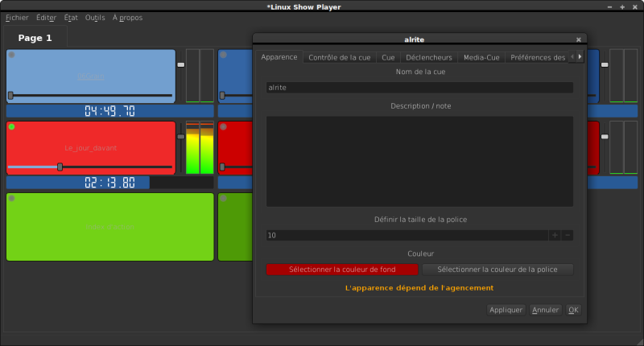This screenshot has width=644, height=346.
Task: Switch to the Contrôle de la cue tab
Action: pyautogui.click(x=340, y=57)
